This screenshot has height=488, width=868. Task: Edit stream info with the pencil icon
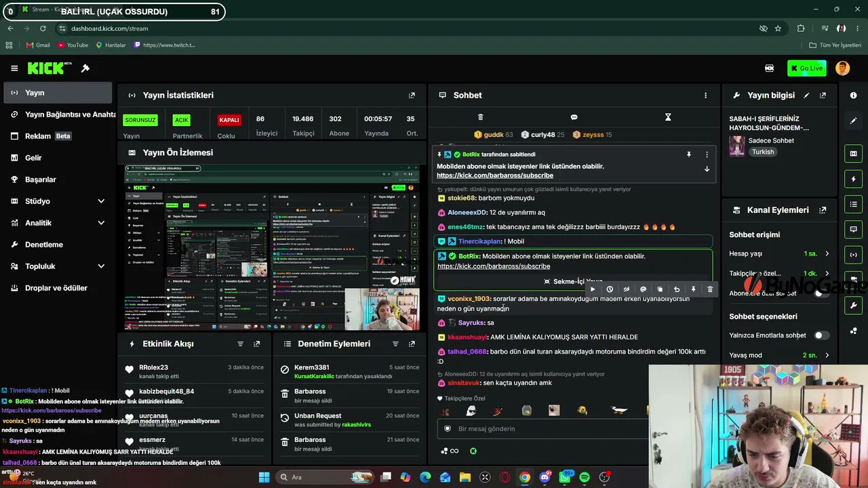tap(806, 96)
